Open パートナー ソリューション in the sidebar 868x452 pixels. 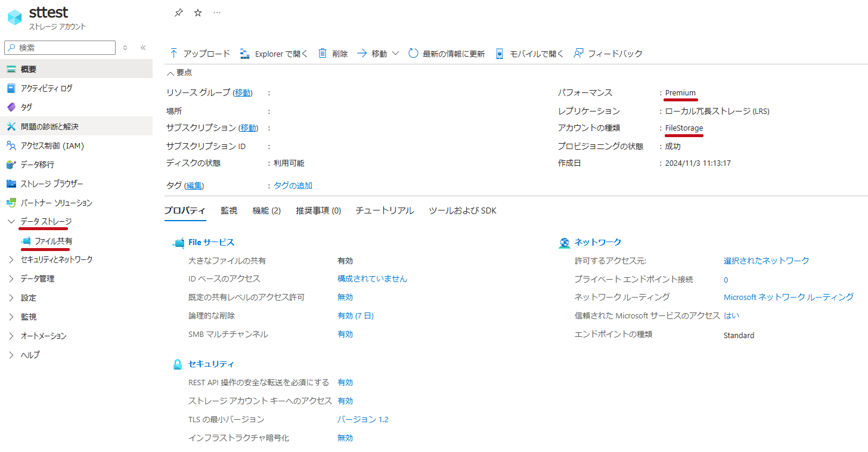[x=76, y=203]
